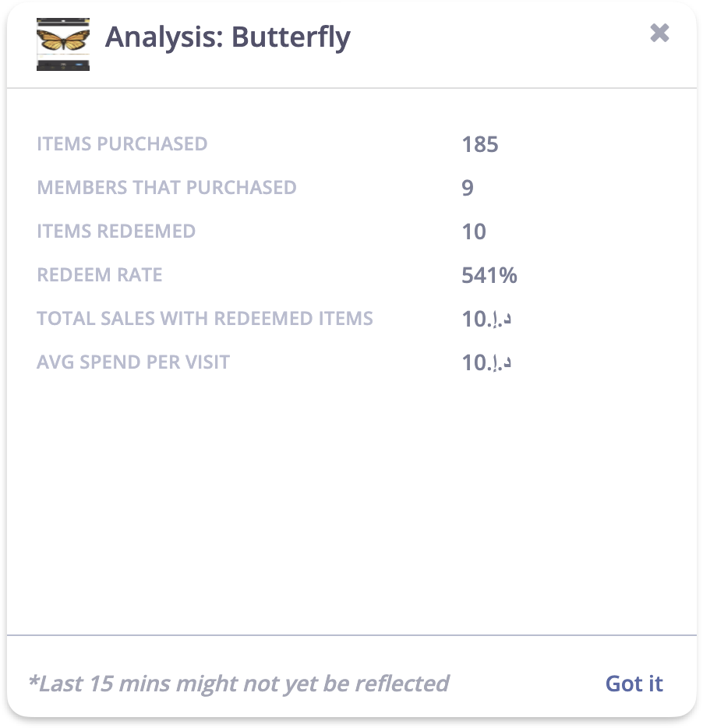The image size is (703, 728).
Task: Click the 185 items purchased value
Action: click(x=479, y=144)
